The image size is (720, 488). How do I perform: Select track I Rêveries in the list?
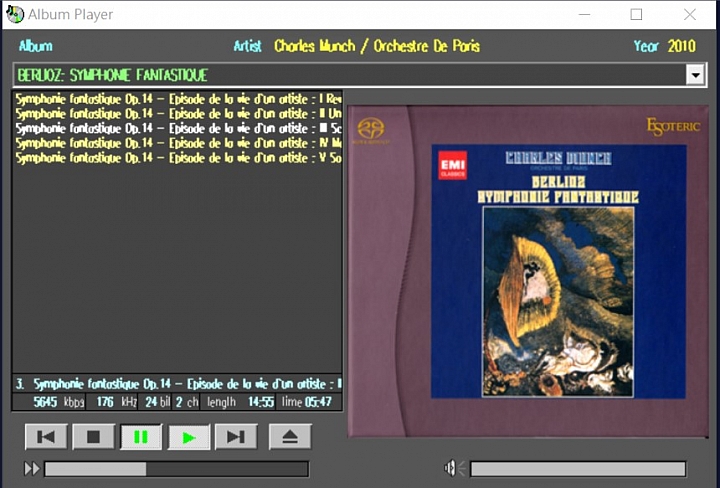click(178, 99)
